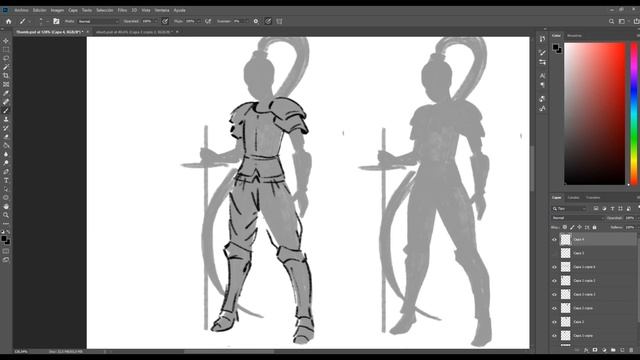Screen dimensions: 640x360
Task: Hide the Capa 1 copia layer
Action: (x=554, y=336)
